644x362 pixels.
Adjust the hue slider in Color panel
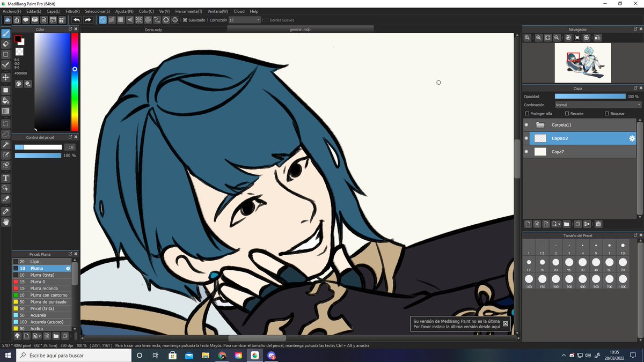(x=75, y=82)
